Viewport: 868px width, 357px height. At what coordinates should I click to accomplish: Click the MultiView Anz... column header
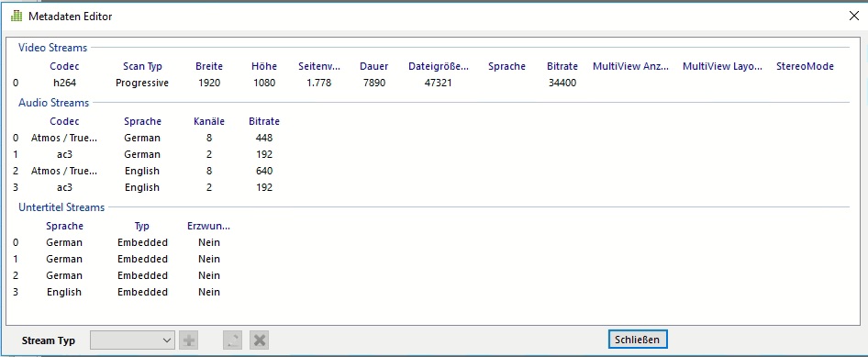pos(630,66)
